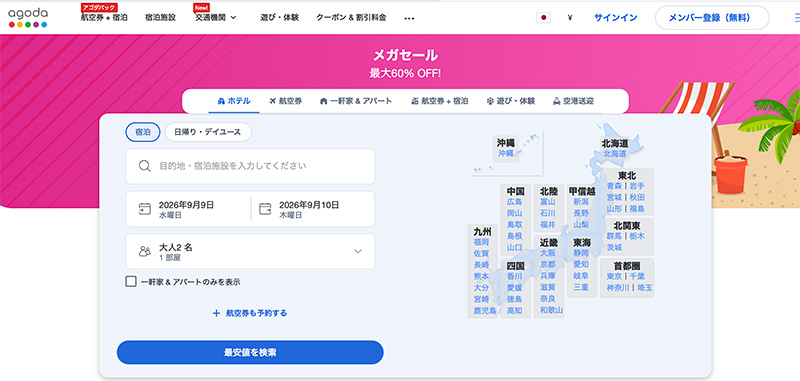The image size is (800, 381).
Task: Switch to the 遊び・体験 search tab
Action: [511, 101]
